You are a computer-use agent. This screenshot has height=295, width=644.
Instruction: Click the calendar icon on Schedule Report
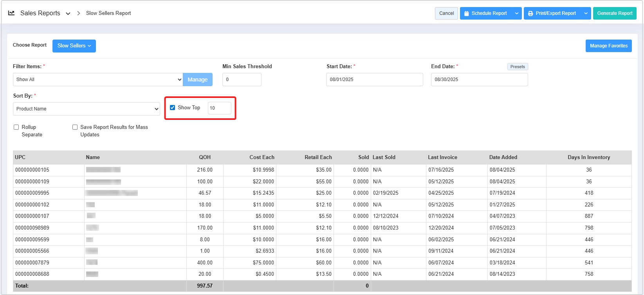click(x=466, y=13)
